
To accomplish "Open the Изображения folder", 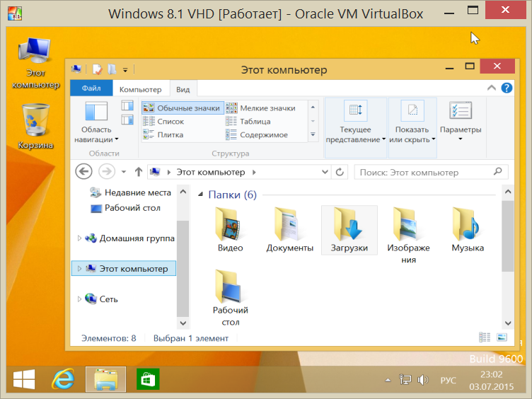I will click(408, 236).
